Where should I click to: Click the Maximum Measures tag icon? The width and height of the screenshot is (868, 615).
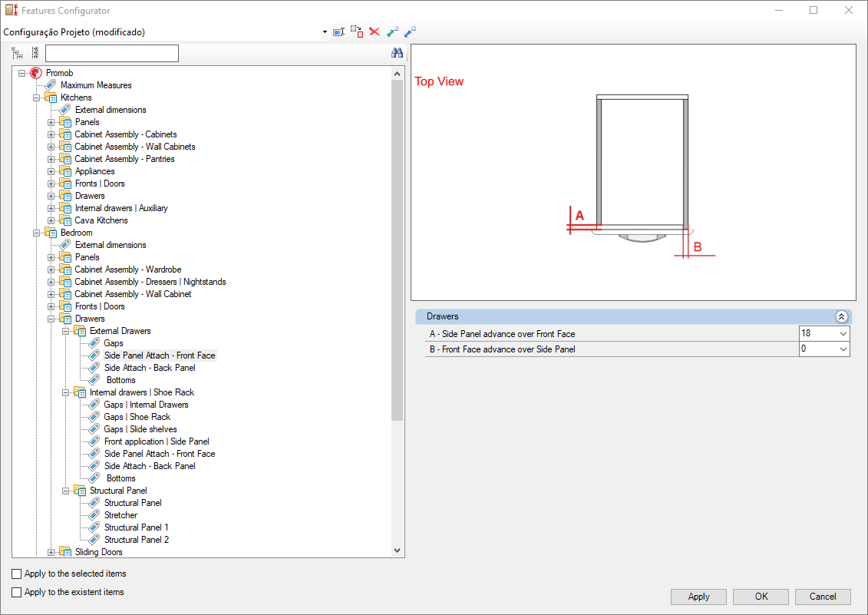point(51,84)
